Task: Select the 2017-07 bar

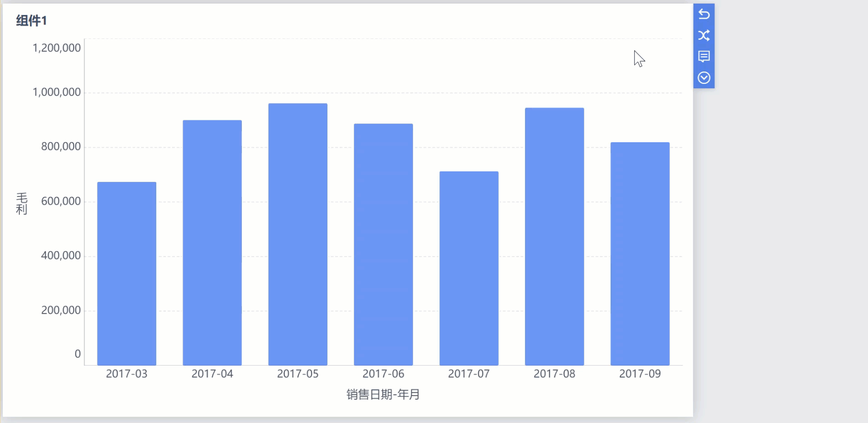Action: (469, 268)
